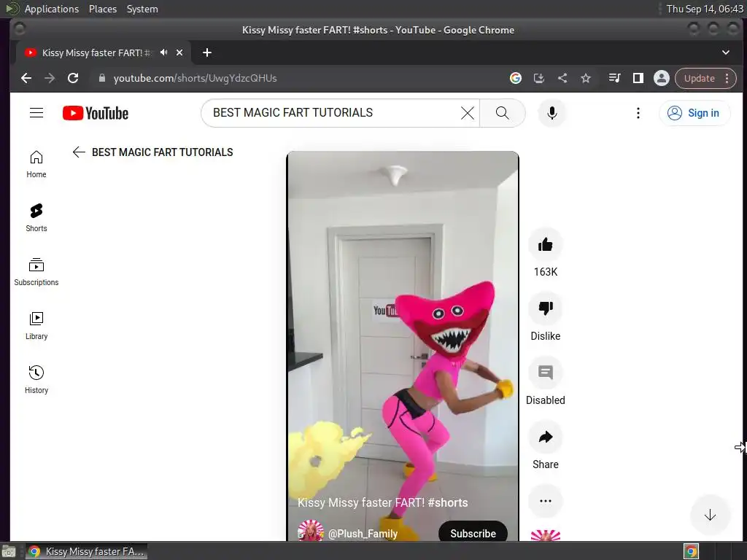The image size is (747, 560).
Task: Click show desktop icon in taskbar
Action: click(9, 551)
